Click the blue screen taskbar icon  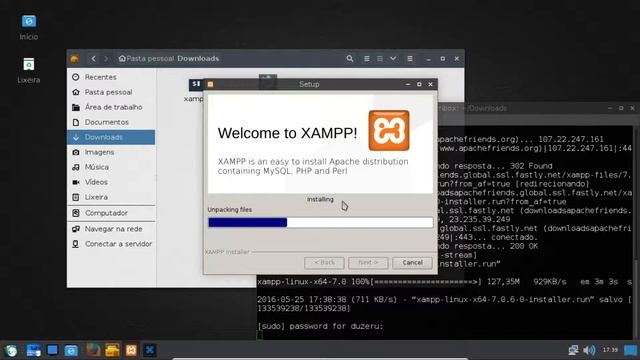coord(52,350)
